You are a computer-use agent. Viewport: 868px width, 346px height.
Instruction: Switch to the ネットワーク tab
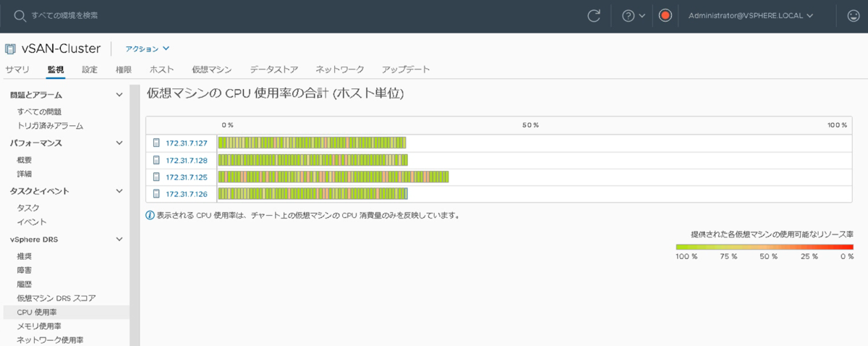tap(340, 69)
